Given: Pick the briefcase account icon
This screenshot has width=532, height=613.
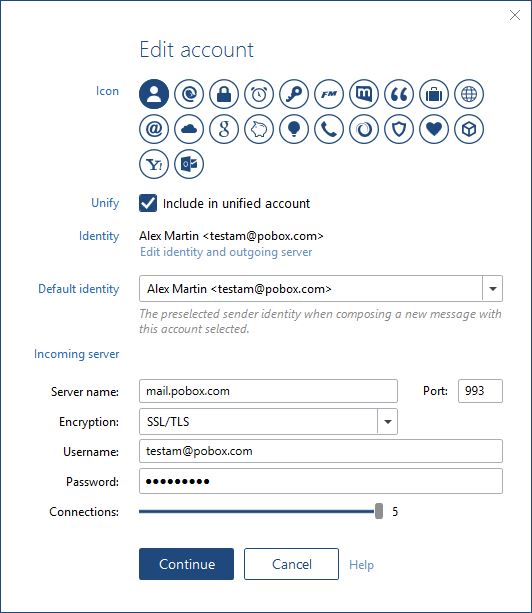Looking at the screenshot, I should coord(434,94).
